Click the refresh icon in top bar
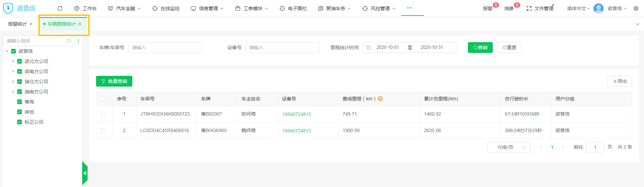The width and height of the screenshot is (644, 187). (60, 8)
